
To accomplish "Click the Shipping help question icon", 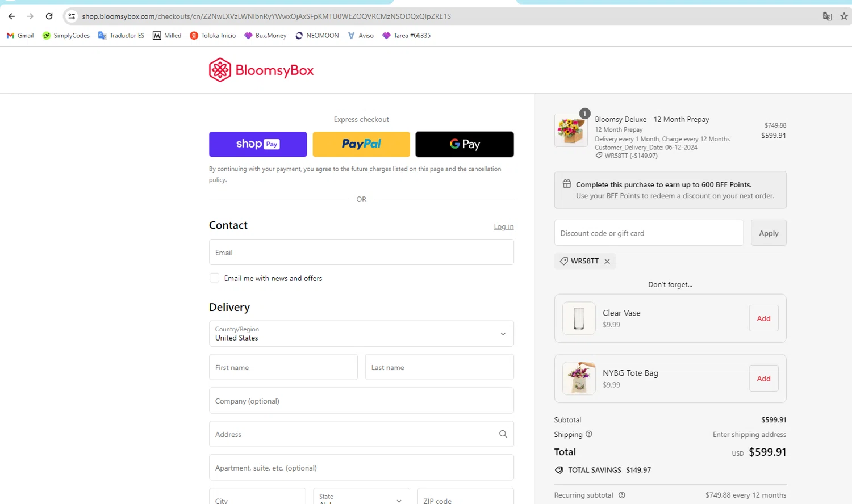I will pos(589,434).
